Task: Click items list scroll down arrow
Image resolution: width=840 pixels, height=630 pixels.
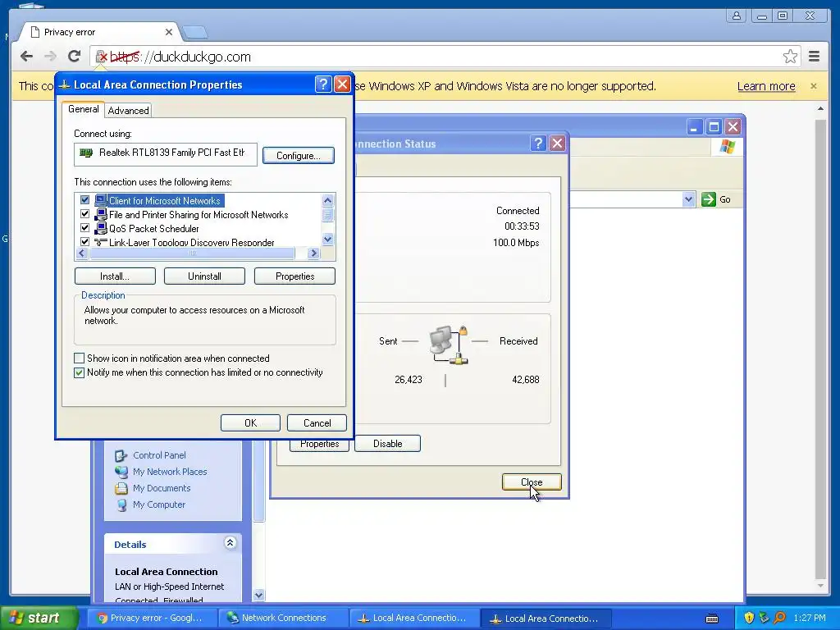Action: tap(328, 239)
